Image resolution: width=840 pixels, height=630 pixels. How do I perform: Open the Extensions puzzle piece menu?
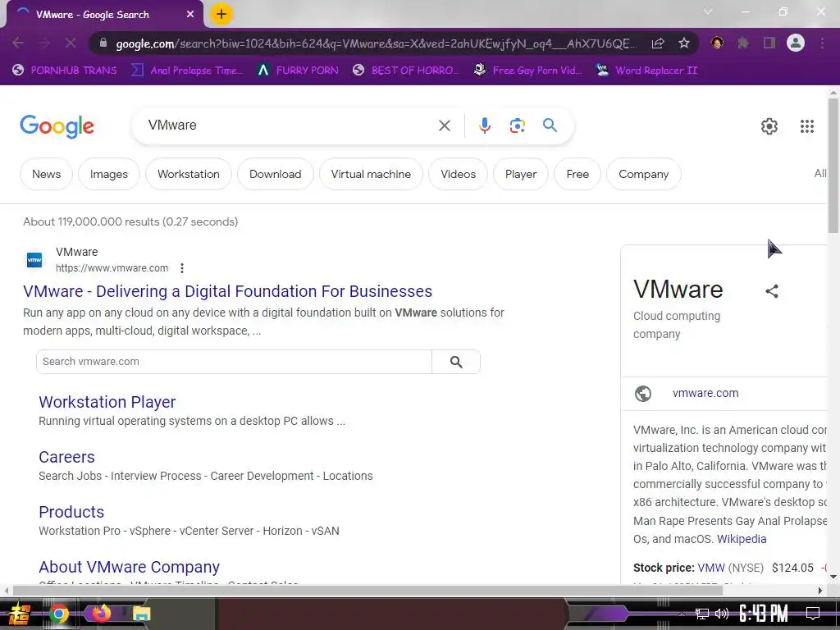click(x=742, y=43)
